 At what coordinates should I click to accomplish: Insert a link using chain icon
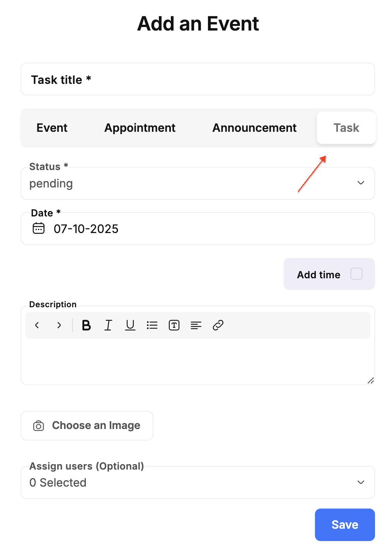(x=218, y=325)
